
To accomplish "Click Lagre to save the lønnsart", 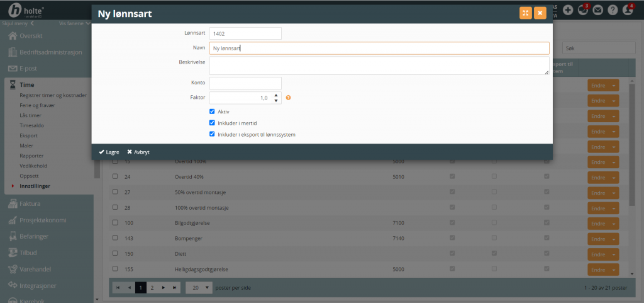I will point(109,152).
